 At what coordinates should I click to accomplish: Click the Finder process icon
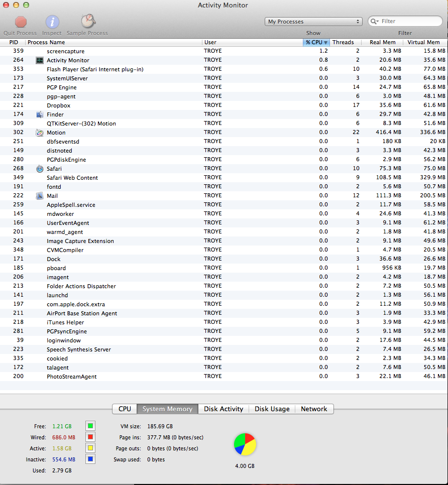[x=40, y=114]
